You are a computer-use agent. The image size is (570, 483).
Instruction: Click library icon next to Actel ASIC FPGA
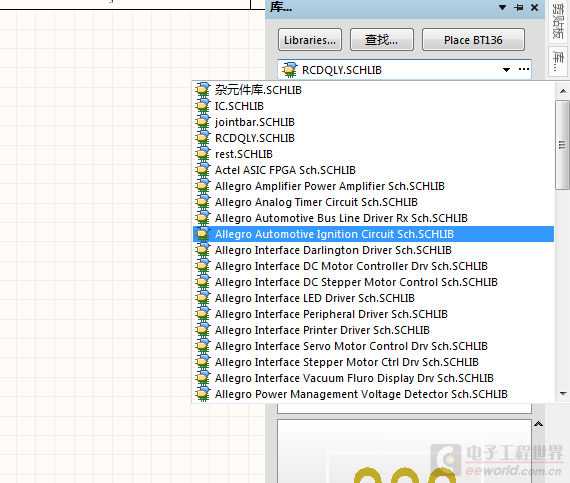tap(202, 170)
